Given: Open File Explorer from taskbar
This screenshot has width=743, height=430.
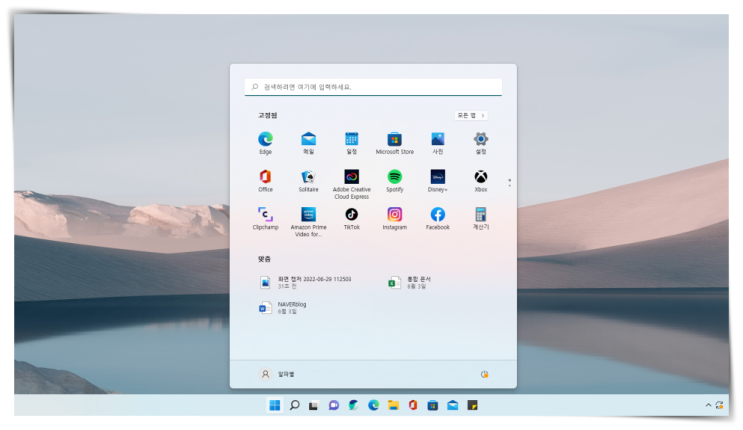Looking at the screenshot, I should pos(393,405).
